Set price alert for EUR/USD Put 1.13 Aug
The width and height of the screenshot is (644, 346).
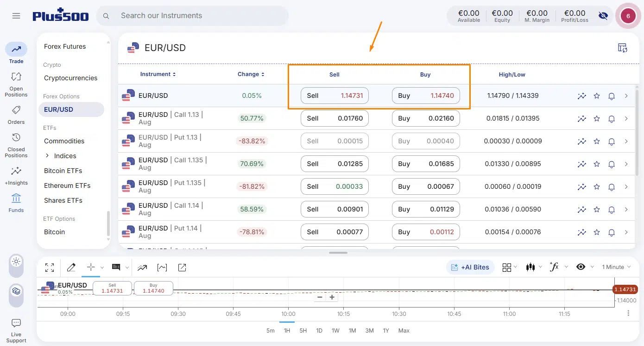coord(612,141)
